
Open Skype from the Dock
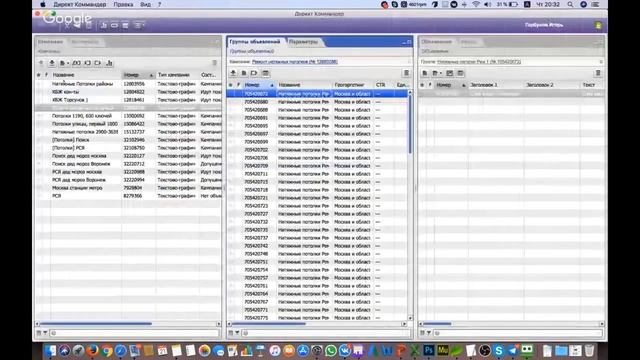(498, 350)
